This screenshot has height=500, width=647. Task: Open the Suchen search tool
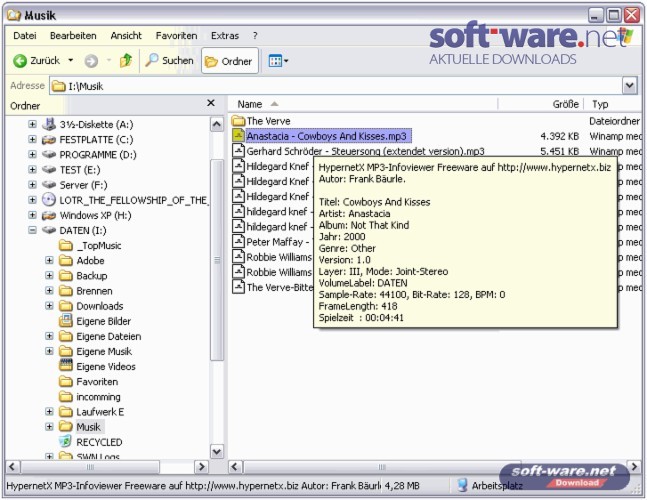(170, 61)
